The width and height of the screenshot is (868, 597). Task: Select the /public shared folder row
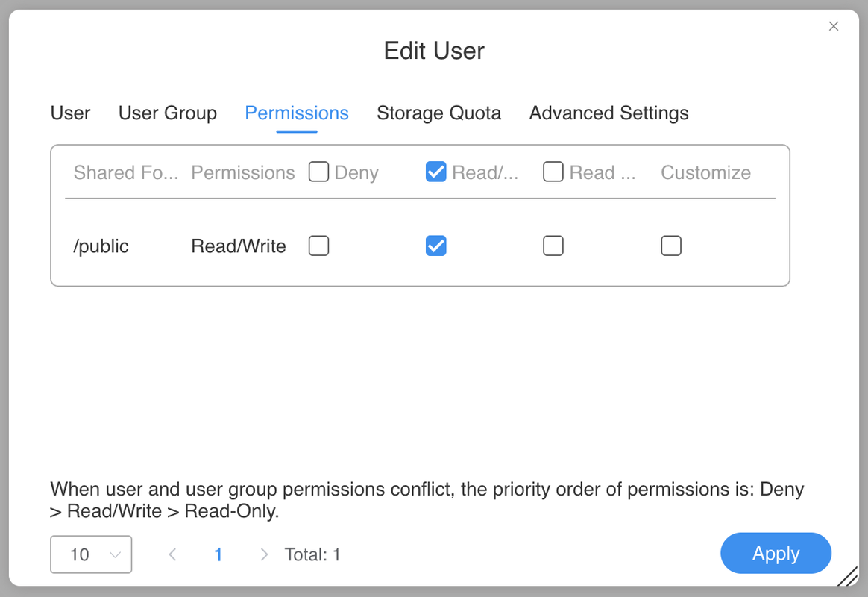(101, 246)
